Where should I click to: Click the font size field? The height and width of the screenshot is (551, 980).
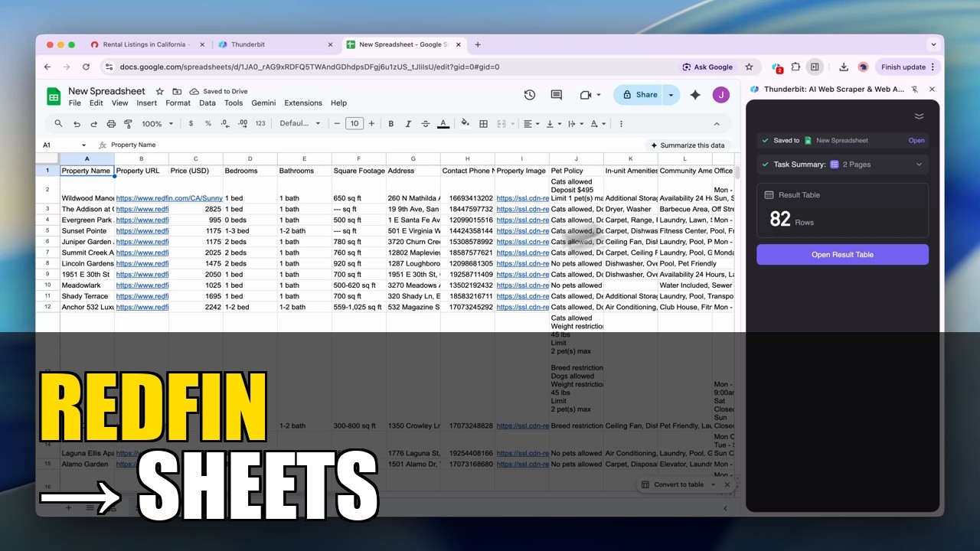[x=354, y=123]
